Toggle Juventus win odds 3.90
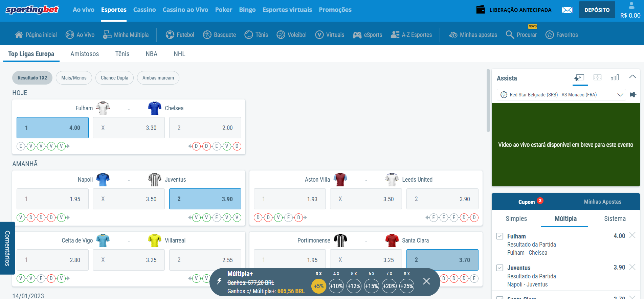 pyautogui.click(x=205, y=199)
